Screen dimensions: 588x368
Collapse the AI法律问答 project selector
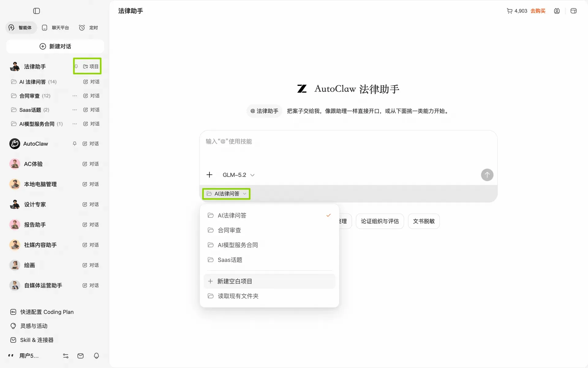(x=226, y=194)
